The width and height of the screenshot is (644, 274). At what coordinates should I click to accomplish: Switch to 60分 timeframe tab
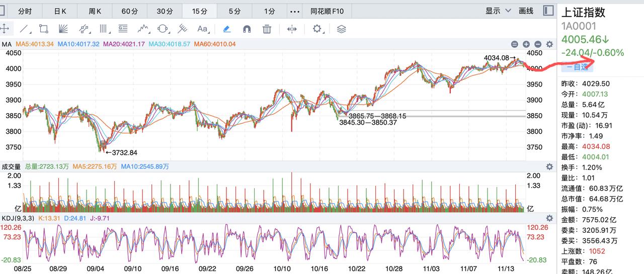129,11
